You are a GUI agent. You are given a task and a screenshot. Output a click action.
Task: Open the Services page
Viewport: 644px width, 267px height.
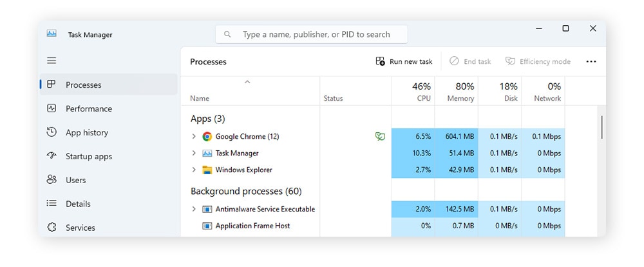(108, 228)
